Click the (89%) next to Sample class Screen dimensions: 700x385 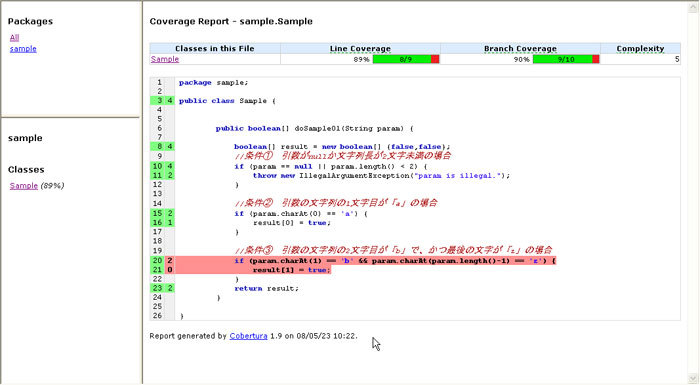tap(52, 185)
